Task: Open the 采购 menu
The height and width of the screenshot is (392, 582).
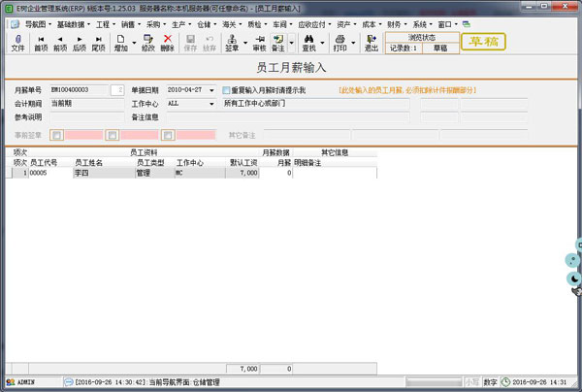Action: click(x=156, y=24)
